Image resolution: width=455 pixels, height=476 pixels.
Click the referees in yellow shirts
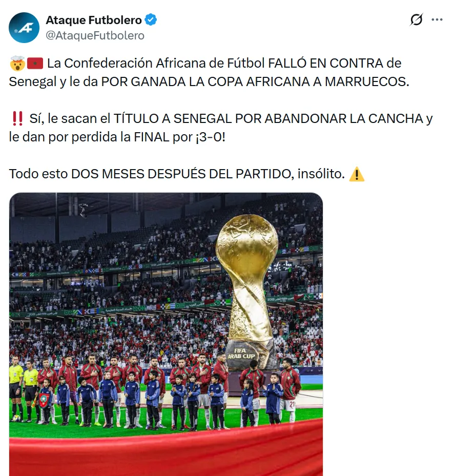point(24,389)
